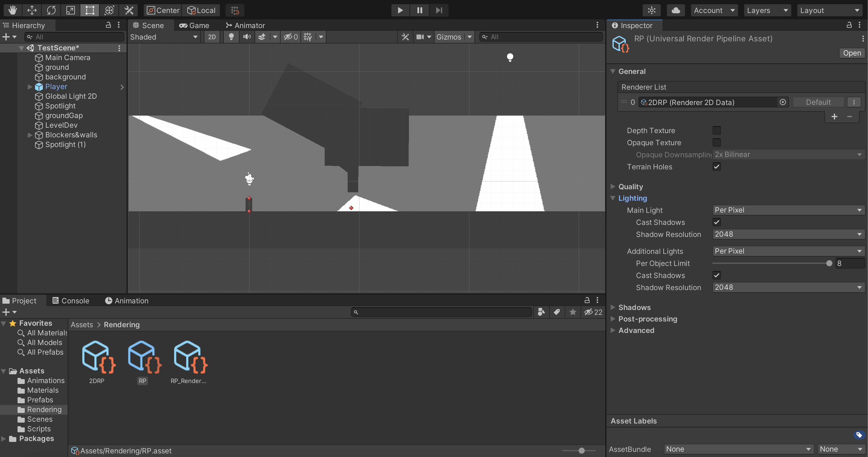Expand the Blockers&walls hierarchy item
Viewport: 868px width, 457px height.
point(30,135)
